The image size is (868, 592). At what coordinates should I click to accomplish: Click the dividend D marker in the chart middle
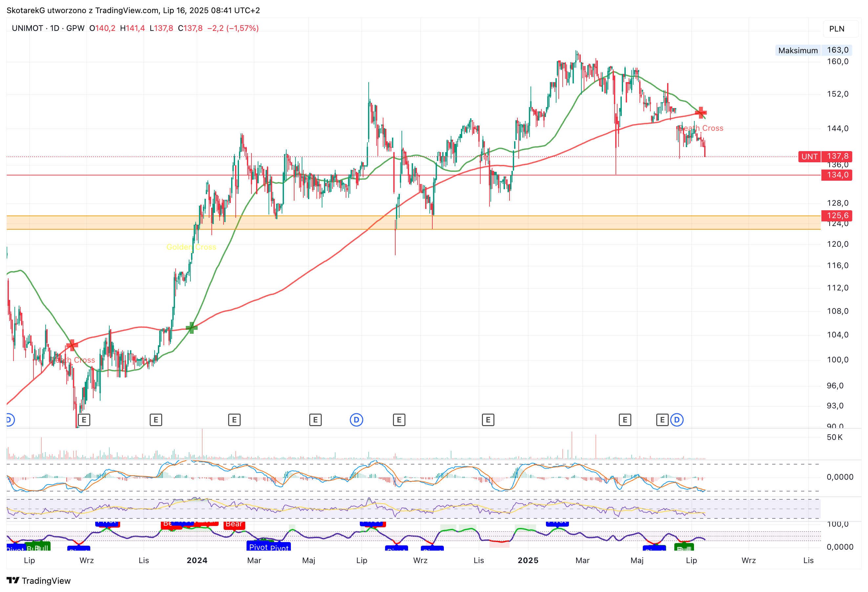356,420
